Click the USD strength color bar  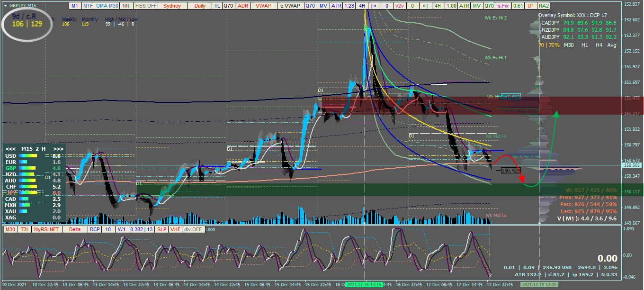click(27, 155)
